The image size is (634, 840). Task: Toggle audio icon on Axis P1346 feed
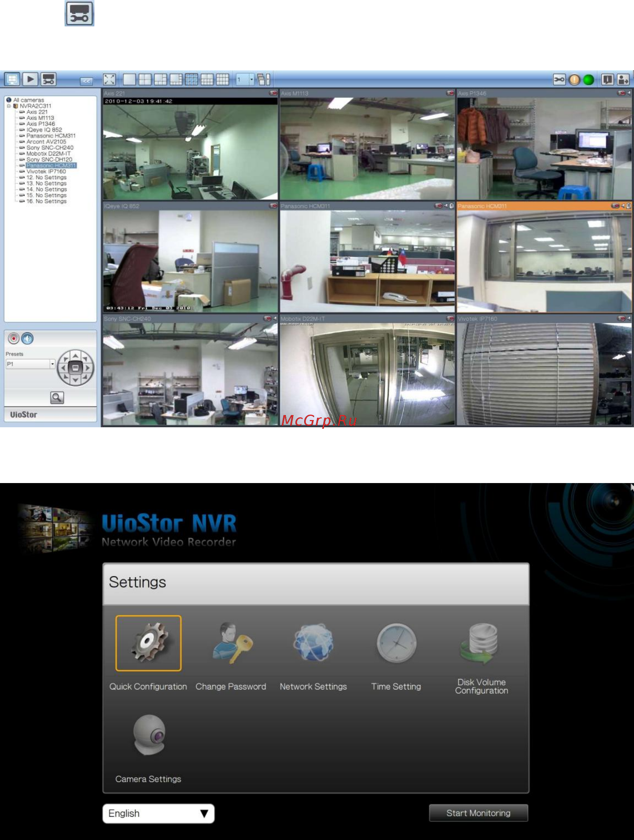coord(629,93)
